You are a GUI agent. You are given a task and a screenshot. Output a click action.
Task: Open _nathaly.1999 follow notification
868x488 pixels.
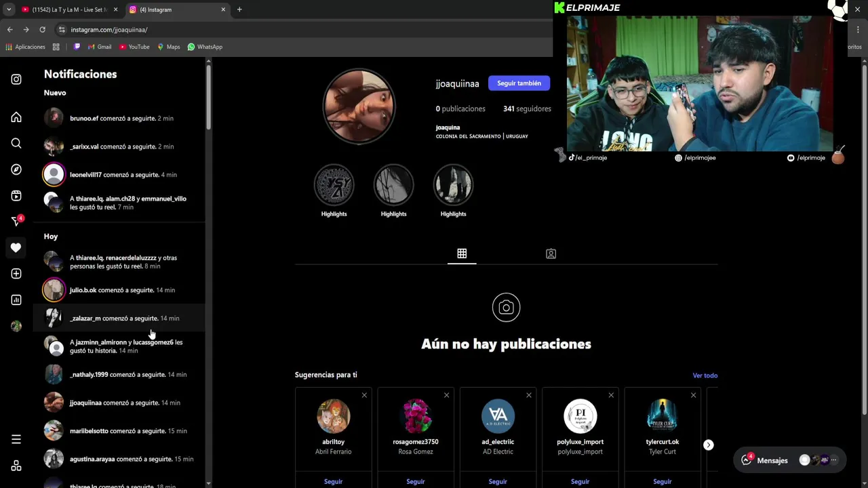[119, 374]
